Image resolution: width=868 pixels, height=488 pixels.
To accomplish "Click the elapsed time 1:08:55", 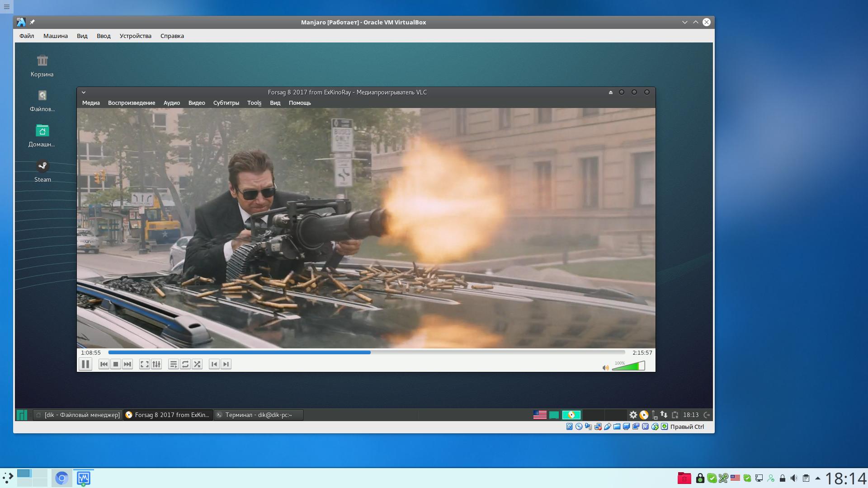I will (x=91, y=352).
